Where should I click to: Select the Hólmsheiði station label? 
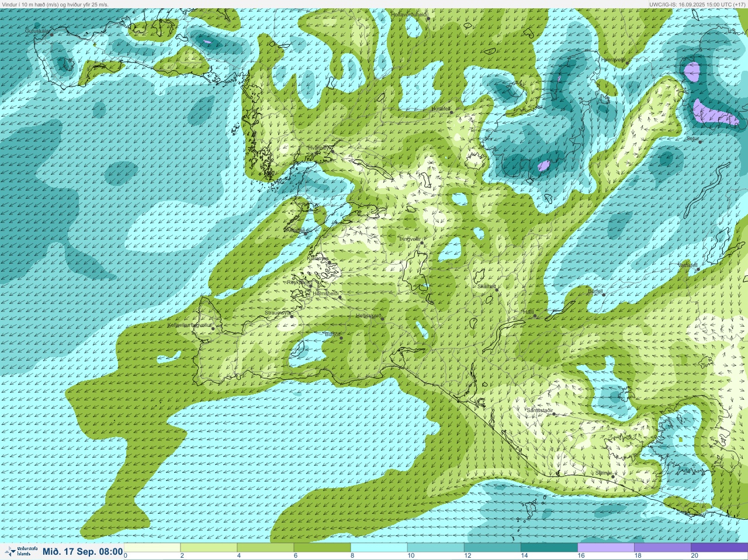[x=326, y=293]
